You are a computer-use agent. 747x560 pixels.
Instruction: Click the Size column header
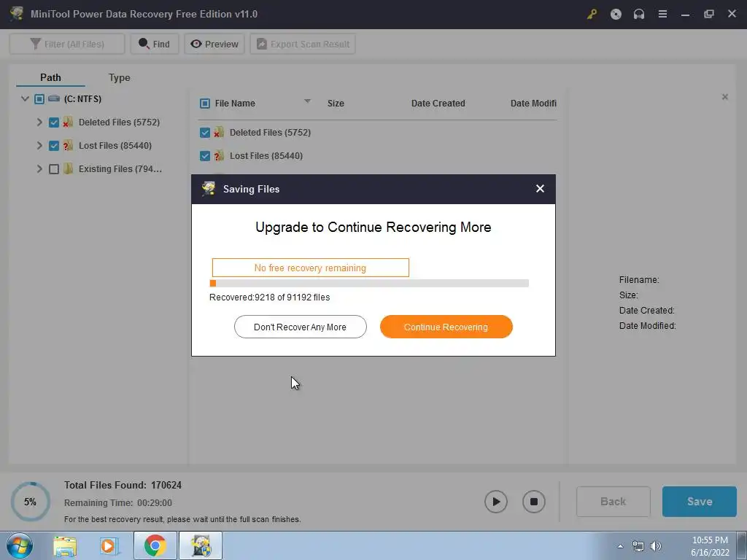336,104
